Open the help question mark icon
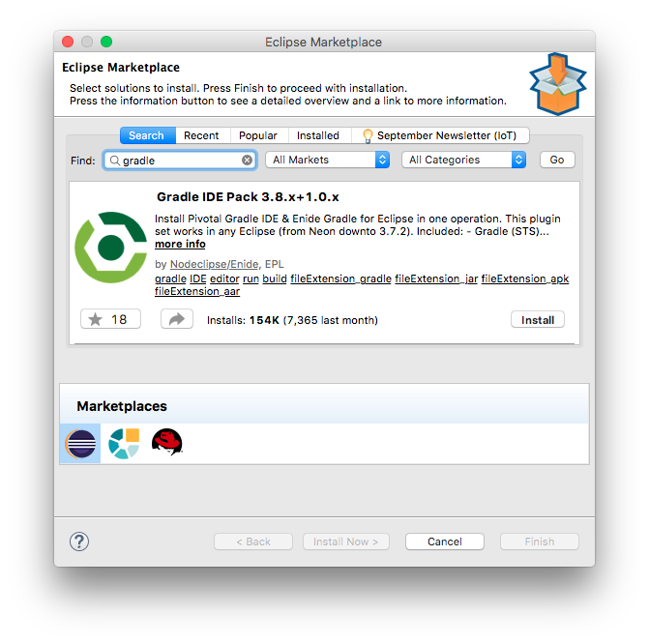 point(79,542)
